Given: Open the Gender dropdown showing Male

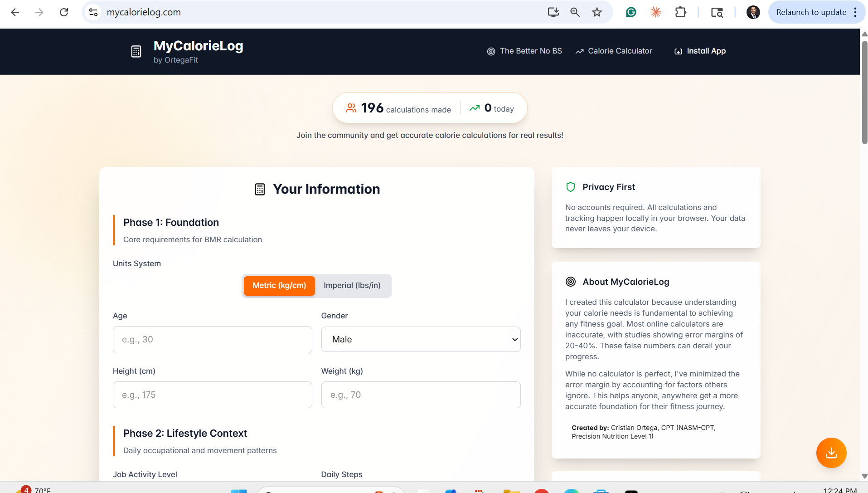Looking at the screenshot, I should tap(421, 339).
